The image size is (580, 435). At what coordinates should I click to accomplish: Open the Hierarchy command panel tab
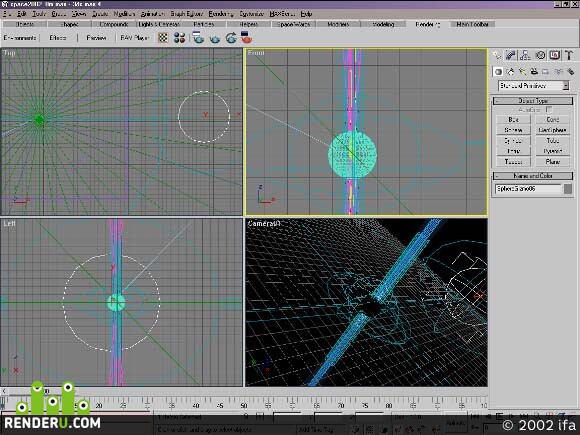coord(525,55)
